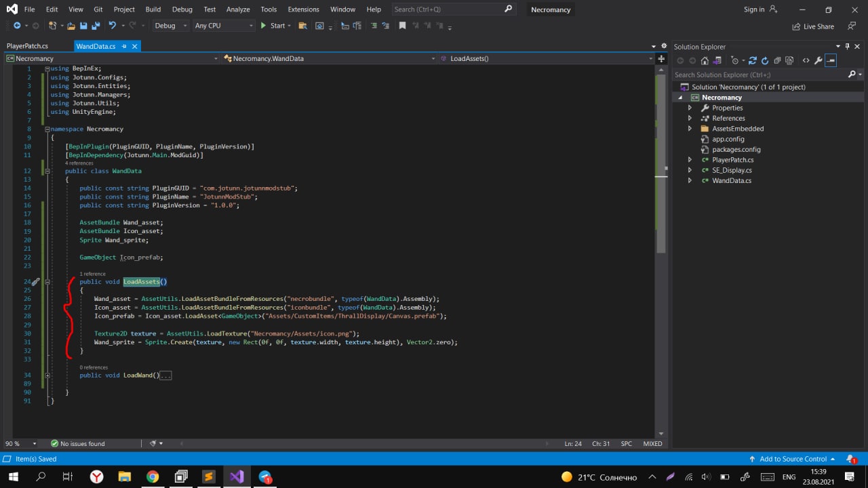Expand the collapsed LoadWand method outlining toggle
The height and width of the screenshot is (488, 868).
tap(47, 375)
